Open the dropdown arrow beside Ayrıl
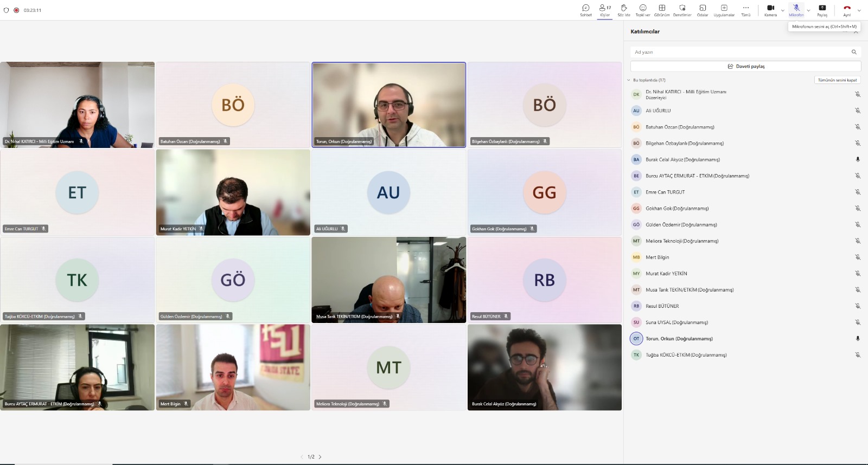Viewport: 868px width, 465px height. pyautogui.click(x=859, y=10)
